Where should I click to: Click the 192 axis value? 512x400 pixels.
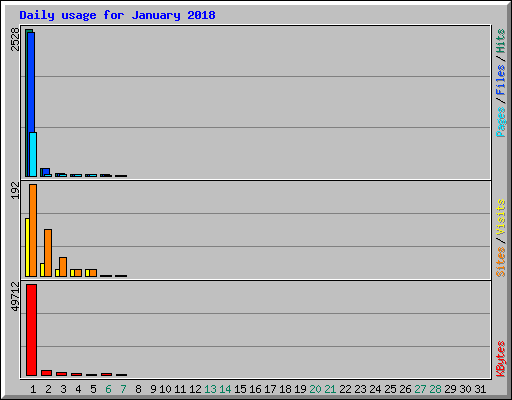15,190
